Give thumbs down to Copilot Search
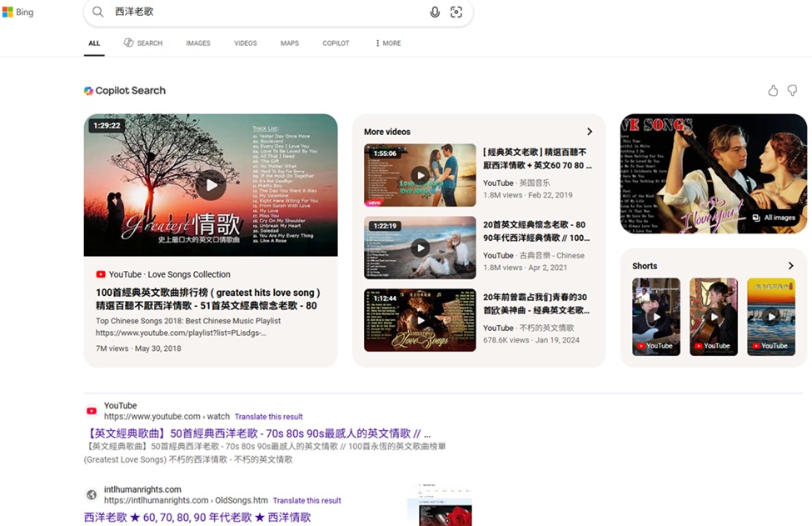The image size is (812, 526). coord(792,91)
